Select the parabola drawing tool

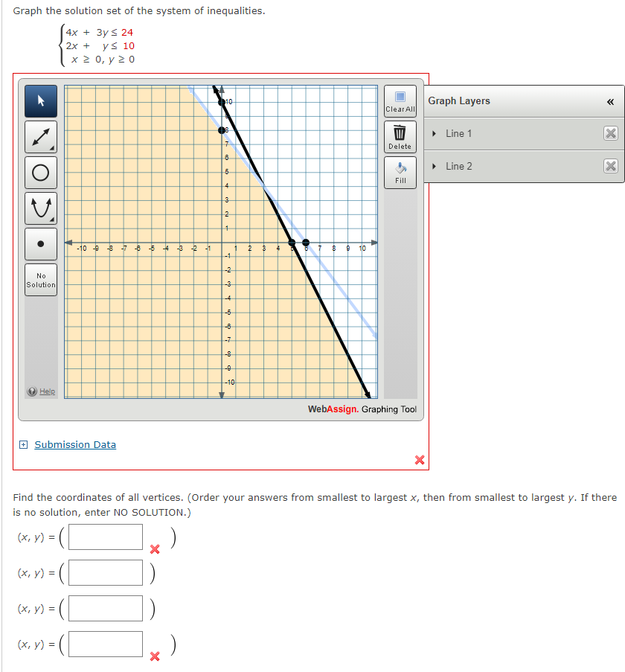pyautogui.click(x=40, y=208)
